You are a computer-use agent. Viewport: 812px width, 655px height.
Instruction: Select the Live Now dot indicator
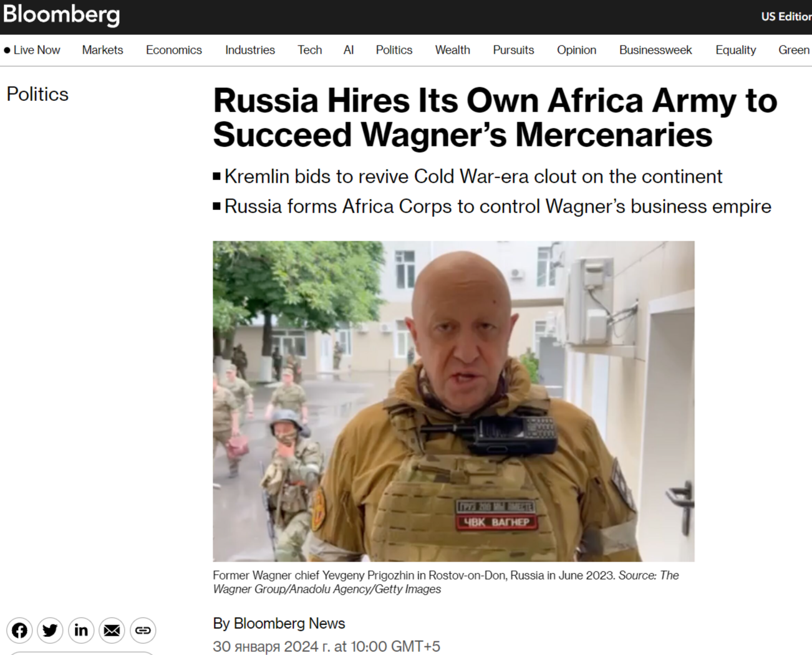coord(7,50)
